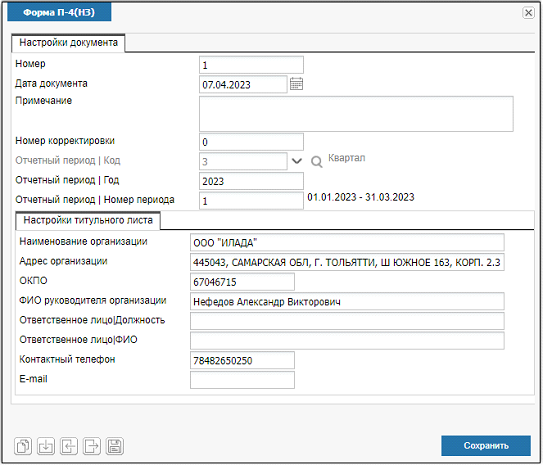
Task: Click the Дата документа field
Action: pos(243,84)
